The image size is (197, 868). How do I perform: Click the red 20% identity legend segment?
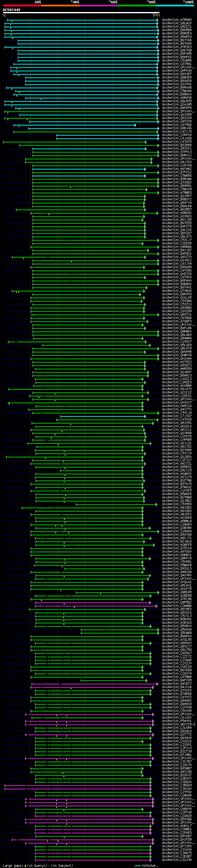[x=22, y=6]
